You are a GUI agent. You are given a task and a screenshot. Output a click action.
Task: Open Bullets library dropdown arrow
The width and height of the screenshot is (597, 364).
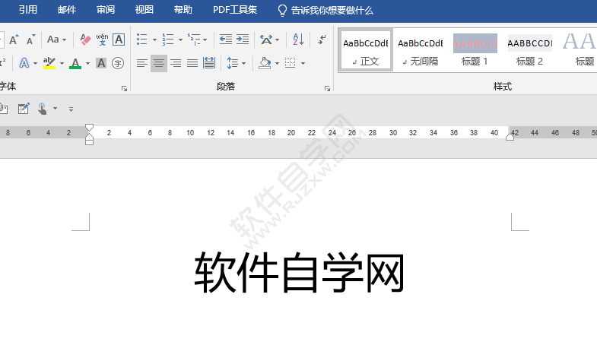154,40
